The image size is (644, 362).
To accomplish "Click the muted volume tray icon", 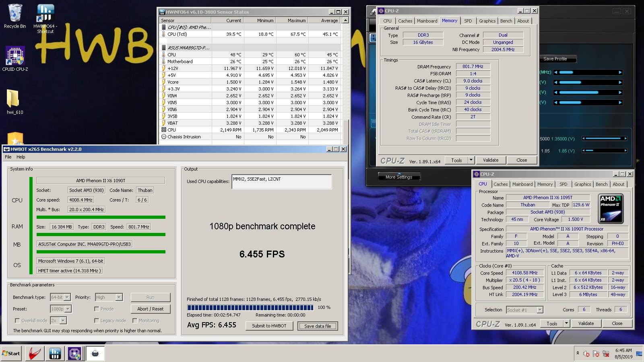I will pos(586,354).
